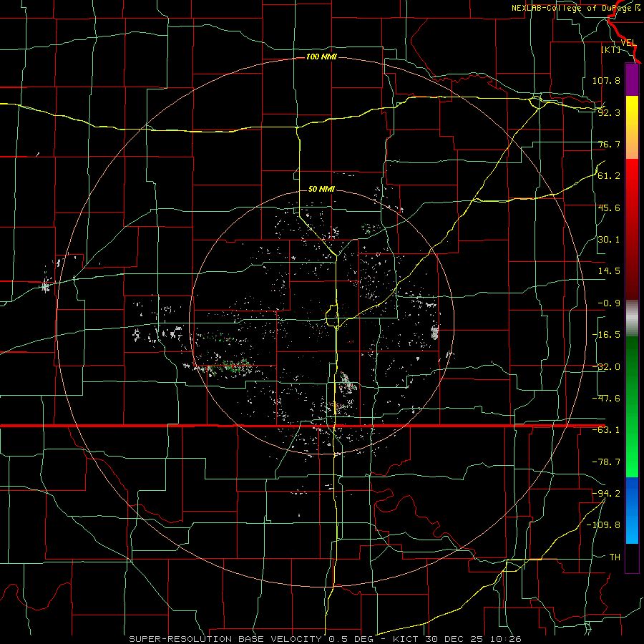Click the 76.7 legend value
Viewport: 644px width, 644px height.
tap(609, 144)
